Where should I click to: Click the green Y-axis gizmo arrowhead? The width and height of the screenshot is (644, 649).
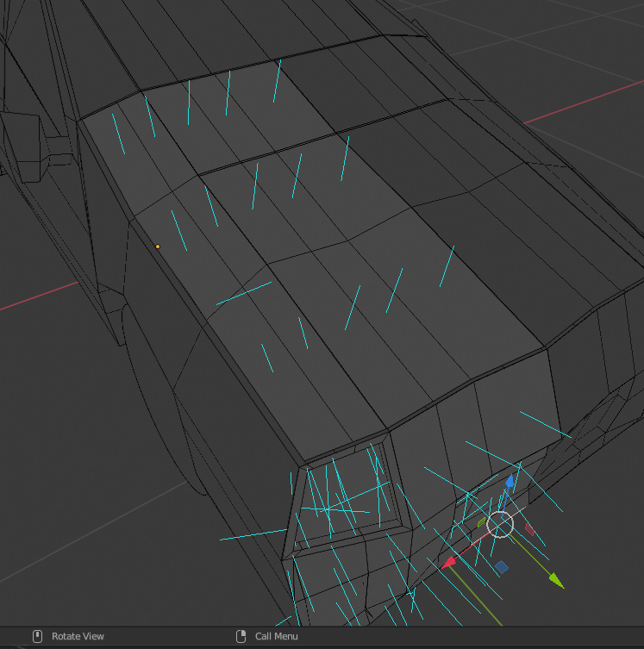click(557, 580)
